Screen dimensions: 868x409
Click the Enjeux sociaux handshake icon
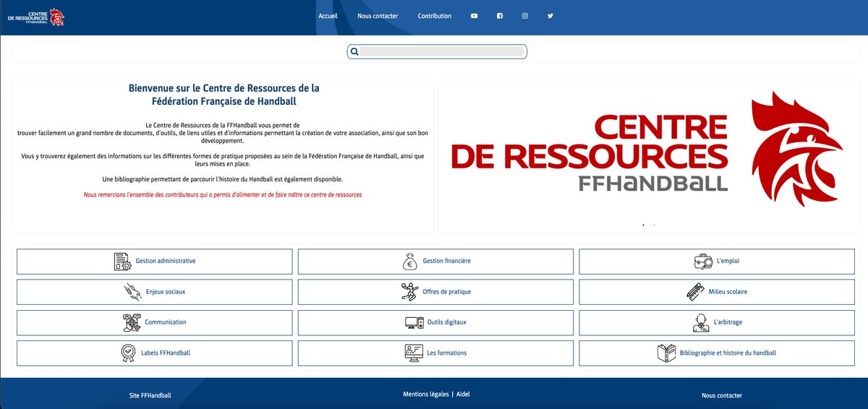tap(133, 292)
